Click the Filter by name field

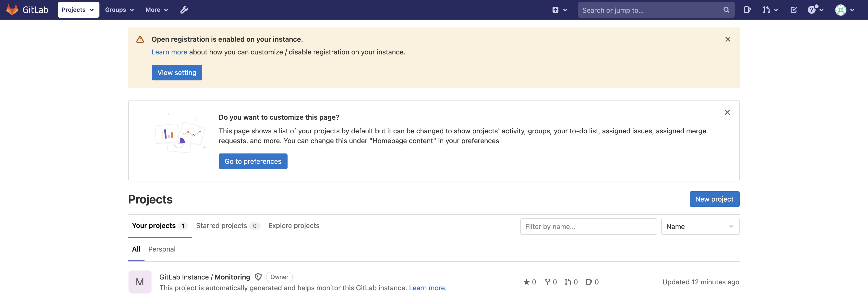point(588,226)
